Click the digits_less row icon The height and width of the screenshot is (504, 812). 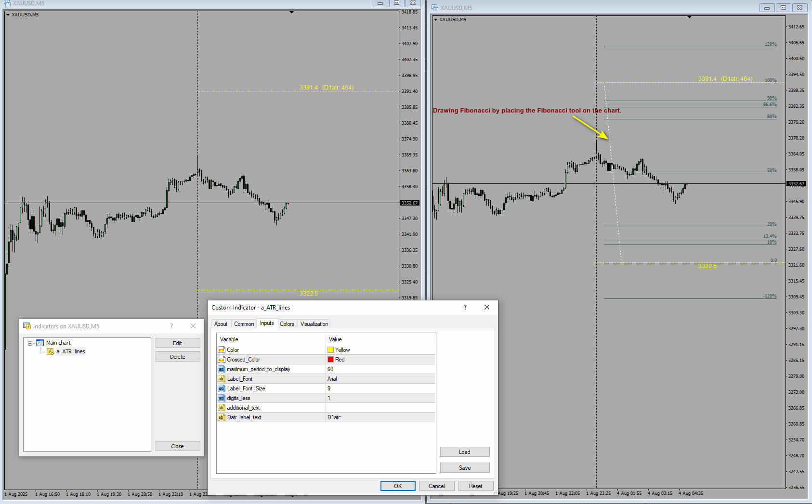tap(222, 398)
